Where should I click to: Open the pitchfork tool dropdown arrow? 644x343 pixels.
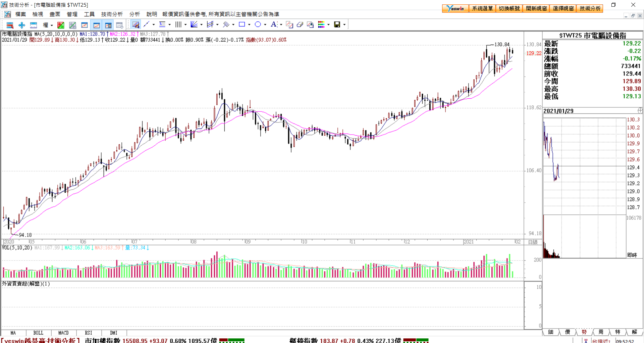pyautogui.click(x=217, y=24)
